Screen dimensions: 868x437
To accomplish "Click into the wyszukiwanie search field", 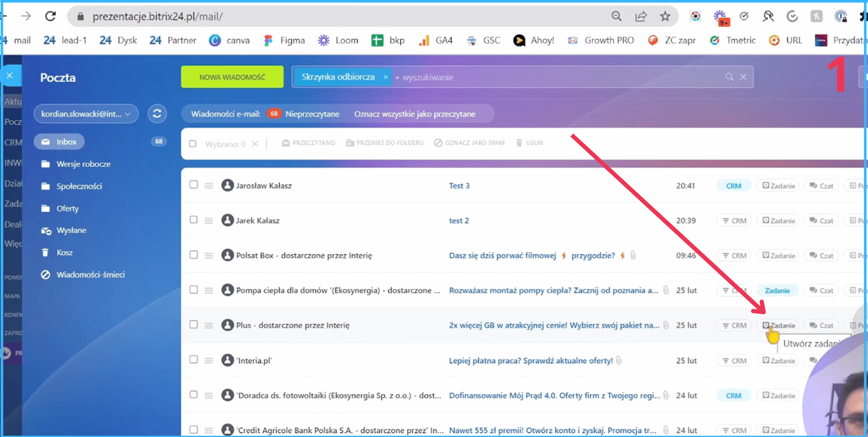I will coord(551,77).
